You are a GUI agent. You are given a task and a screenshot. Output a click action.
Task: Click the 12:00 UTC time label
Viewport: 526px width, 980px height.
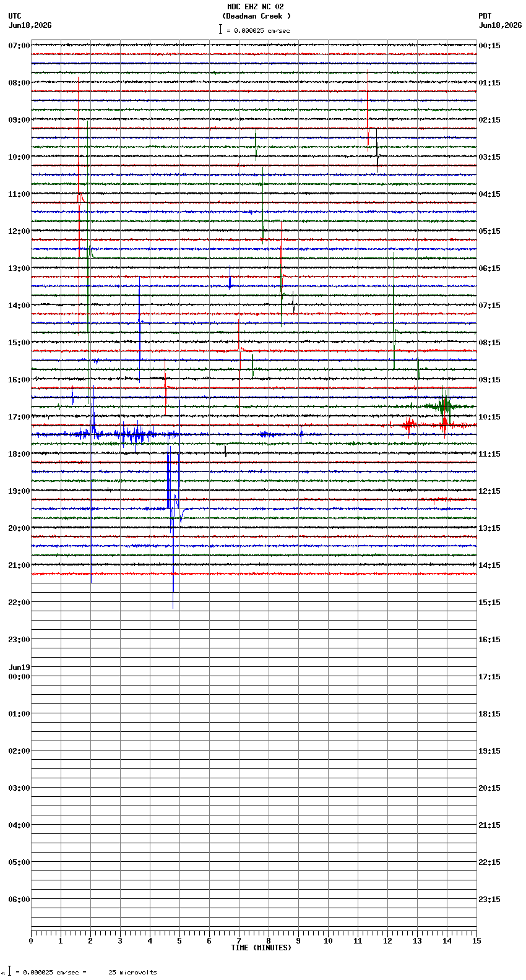(x=19, y=231)
